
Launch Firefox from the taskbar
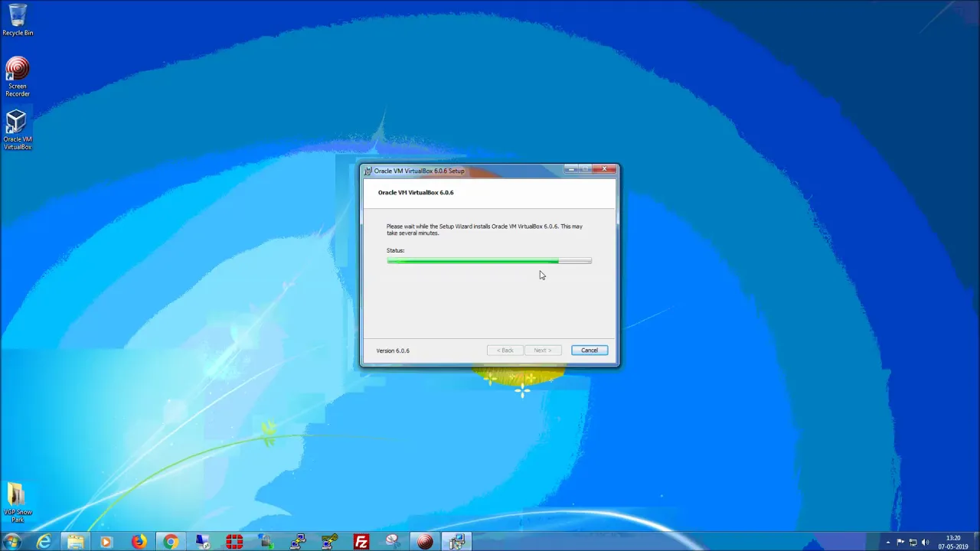click(139, 542)
